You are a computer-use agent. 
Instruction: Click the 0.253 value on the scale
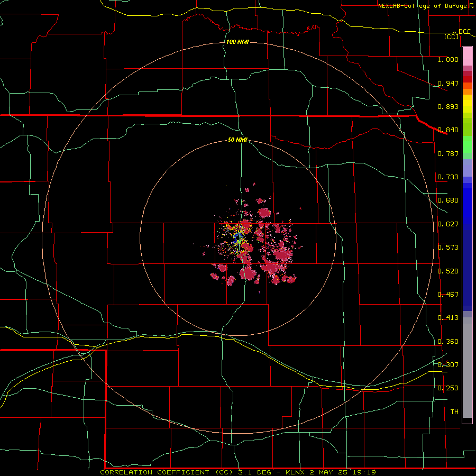point(448,388)
